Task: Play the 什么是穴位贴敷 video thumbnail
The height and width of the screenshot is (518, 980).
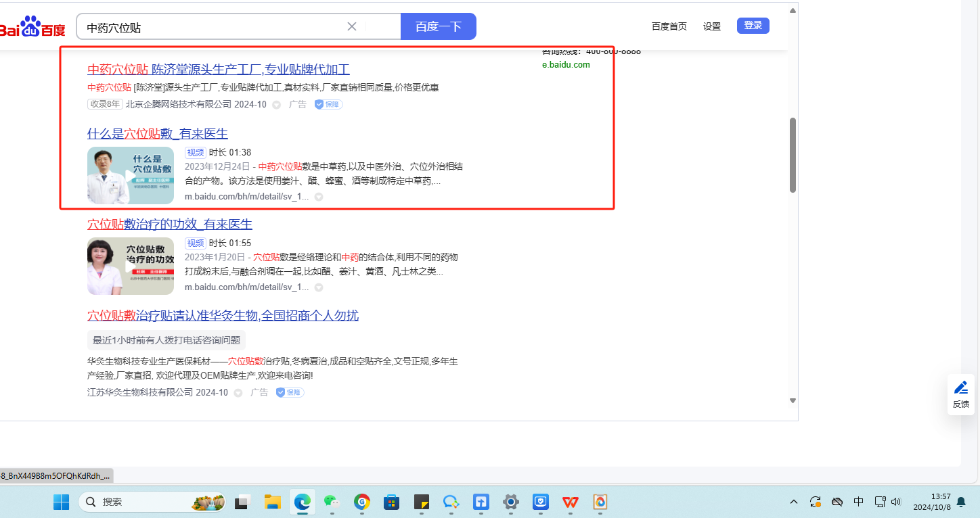Action: 131,175
